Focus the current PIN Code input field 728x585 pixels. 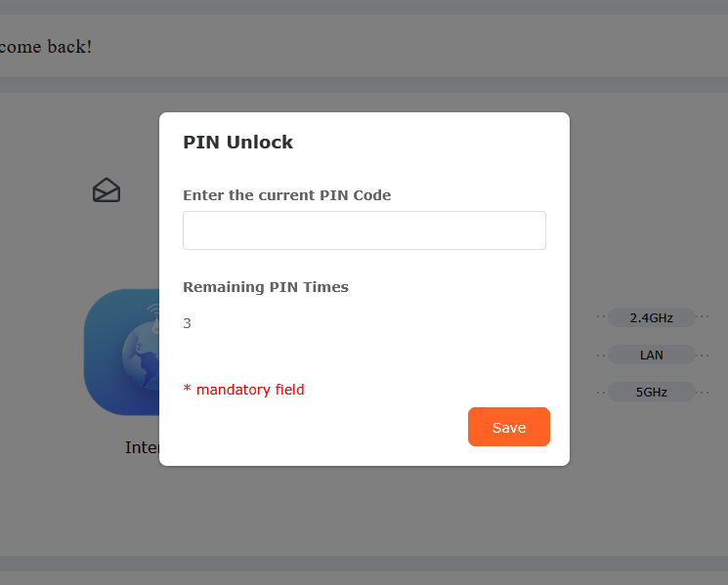pyautogui.click(x=364, y=230)
